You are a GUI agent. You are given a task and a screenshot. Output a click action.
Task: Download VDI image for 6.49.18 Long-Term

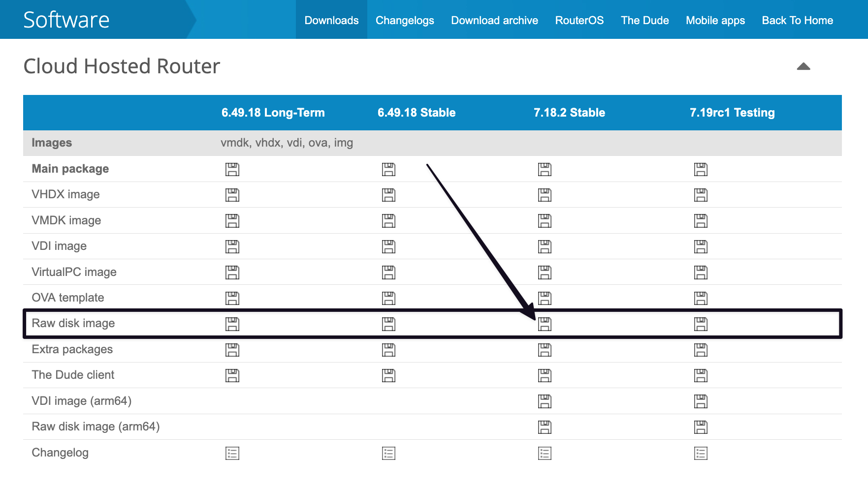(232, 247)
